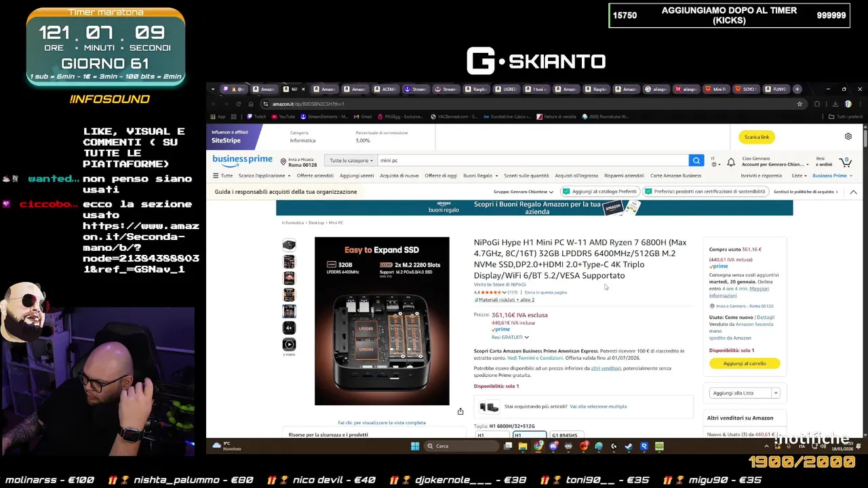
Task: Click the browser home icon
Action: tap(251, 104)
